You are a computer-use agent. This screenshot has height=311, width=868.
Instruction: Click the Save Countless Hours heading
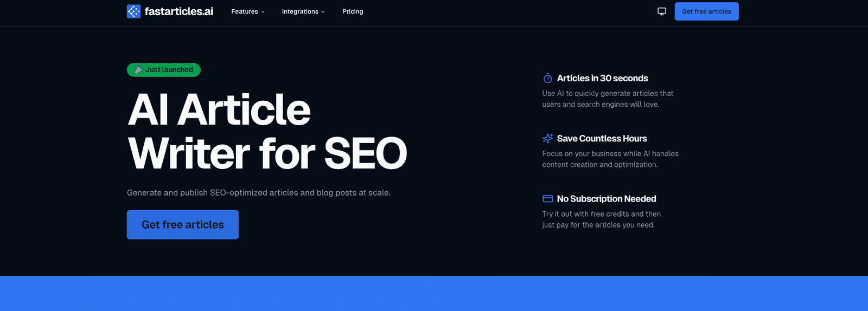click(602, 139)
